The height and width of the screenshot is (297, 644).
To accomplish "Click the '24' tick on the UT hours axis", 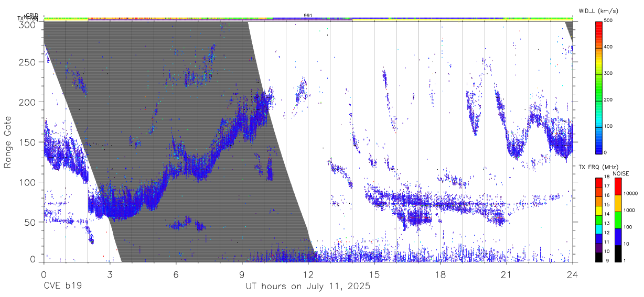I will pyautogui.click(x=572, y=274).
